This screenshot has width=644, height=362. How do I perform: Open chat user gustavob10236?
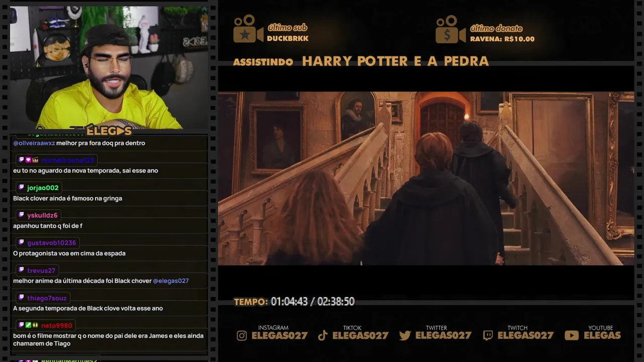(x=52, y=243)
